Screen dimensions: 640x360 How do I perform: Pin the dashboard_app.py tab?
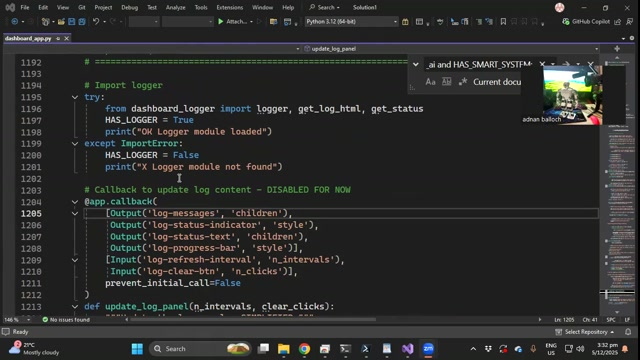click(58, 38)
